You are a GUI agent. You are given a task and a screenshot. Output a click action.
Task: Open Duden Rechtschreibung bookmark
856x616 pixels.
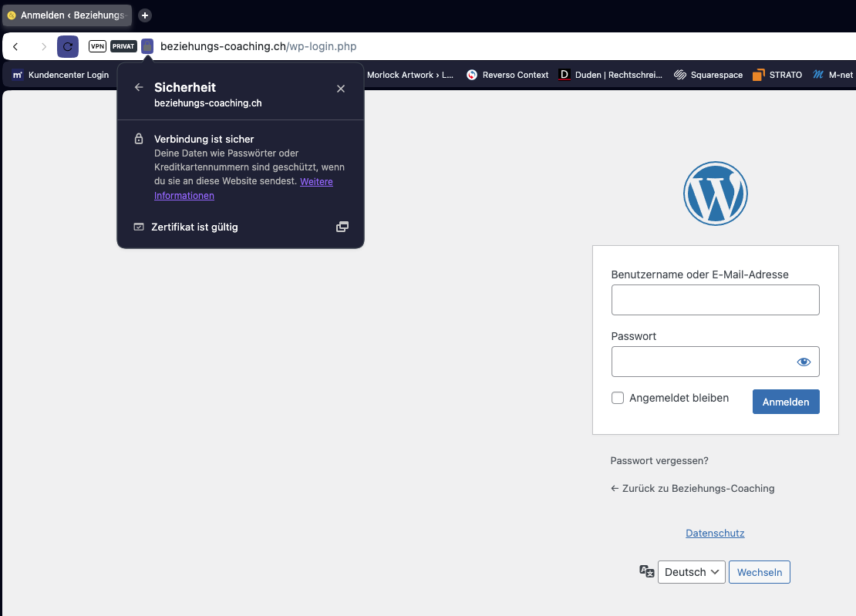(x=610, y=75)
